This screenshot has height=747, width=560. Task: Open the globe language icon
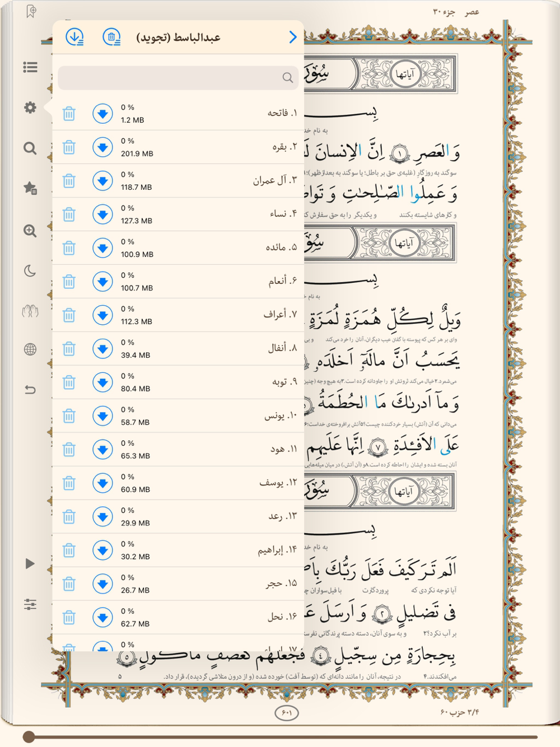[x=30, y=349]
